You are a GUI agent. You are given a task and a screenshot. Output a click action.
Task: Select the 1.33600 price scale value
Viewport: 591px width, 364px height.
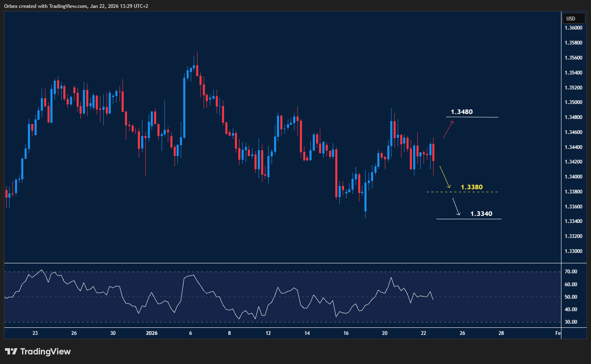coord(574,207)
